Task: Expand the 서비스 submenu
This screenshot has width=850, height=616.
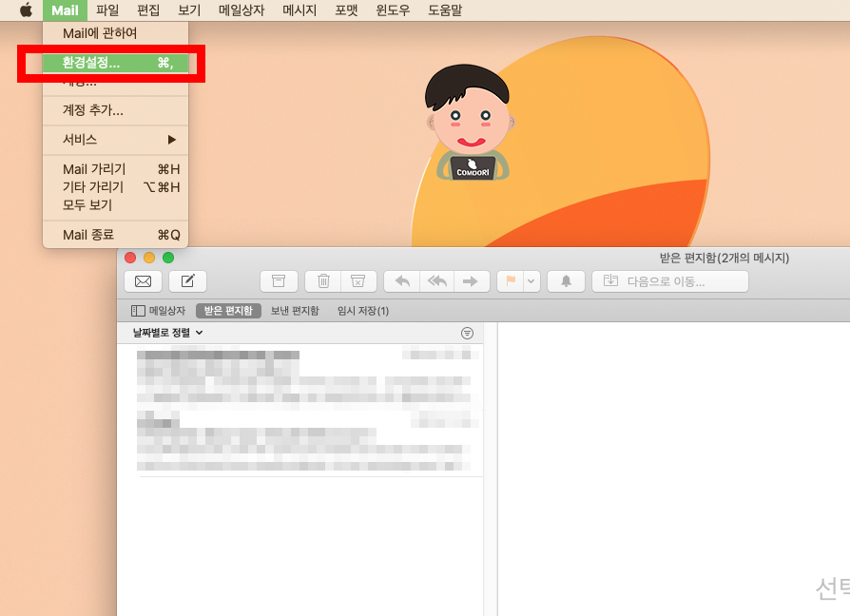Action: [115, 140]
